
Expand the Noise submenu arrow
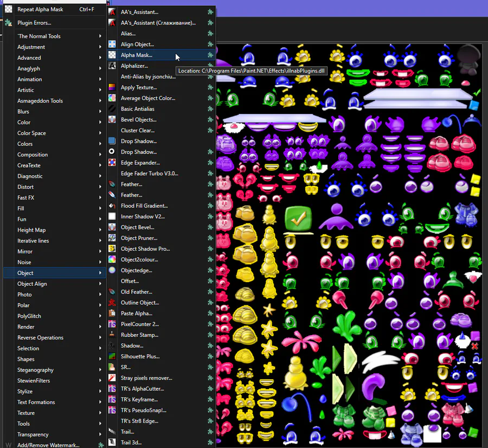click(x=100, y=262)
